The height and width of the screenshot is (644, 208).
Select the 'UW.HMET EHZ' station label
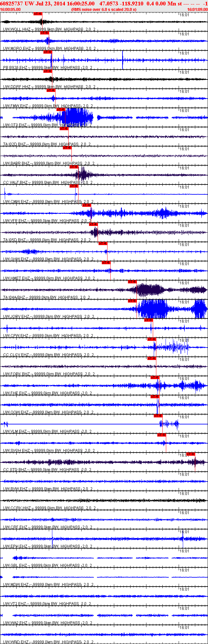pyautogui.click(x=17, y=278)
